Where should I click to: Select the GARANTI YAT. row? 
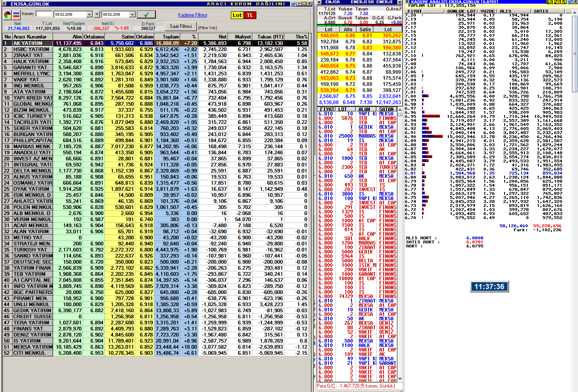pyautogui.click(x=156, y=67)
